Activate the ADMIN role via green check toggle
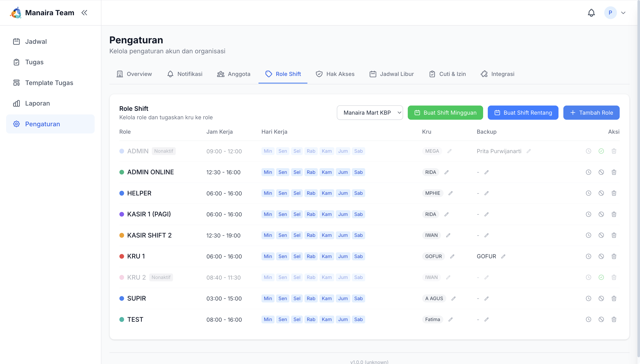The width and height of the screenshot is (640, 364). point(601,151)
